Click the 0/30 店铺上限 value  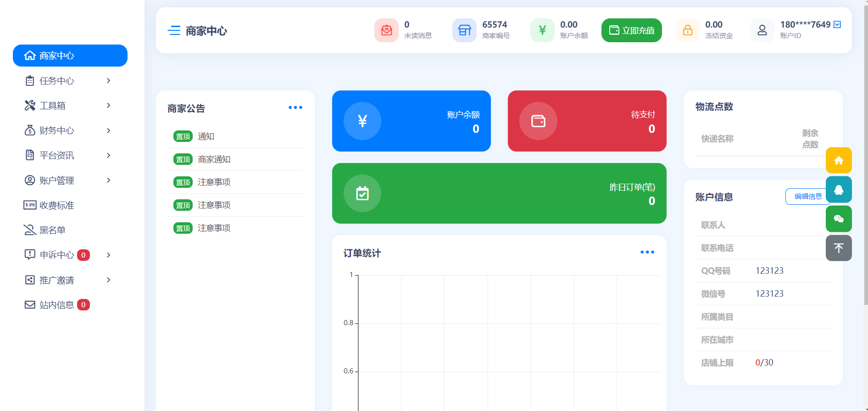pyautogui.click(x=764, y=362)
